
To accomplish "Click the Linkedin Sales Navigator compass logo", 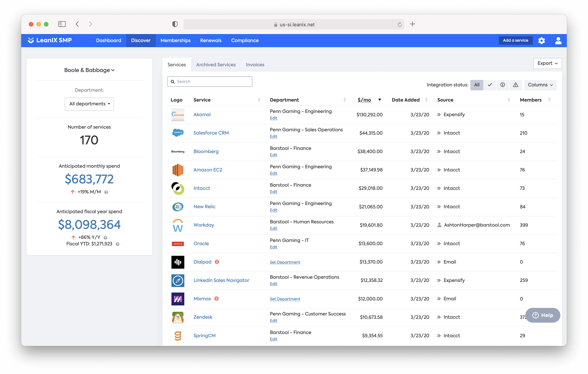I will click(x=178, y=280).
